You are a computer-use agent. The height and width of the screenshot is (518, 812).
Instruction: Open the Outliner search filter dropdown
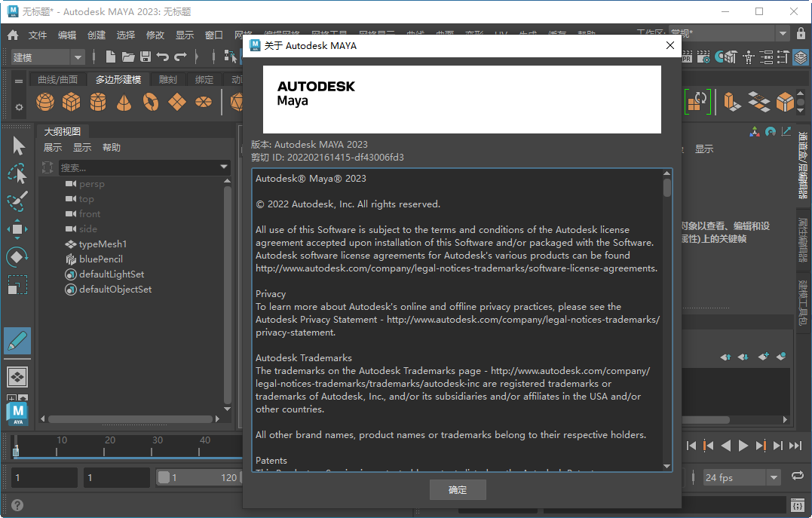(222, 167)
